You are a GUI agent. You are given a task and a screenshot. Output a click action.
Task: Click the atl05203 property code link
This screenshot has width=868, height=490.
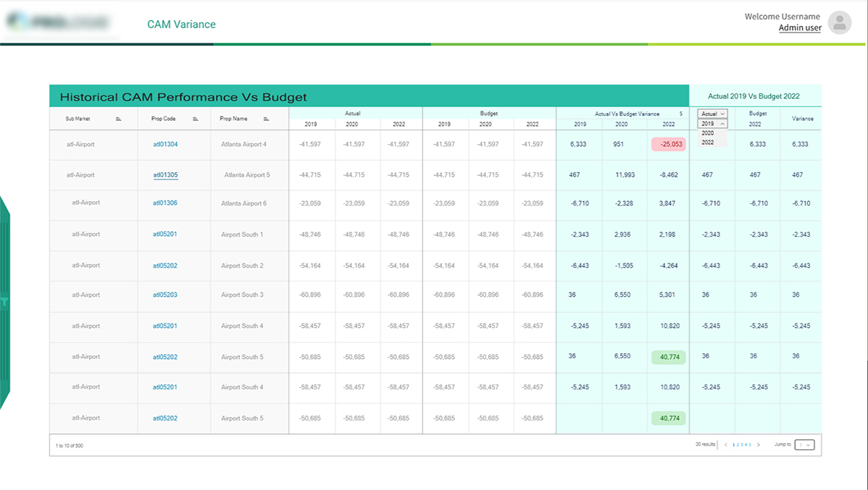(165, 295)
